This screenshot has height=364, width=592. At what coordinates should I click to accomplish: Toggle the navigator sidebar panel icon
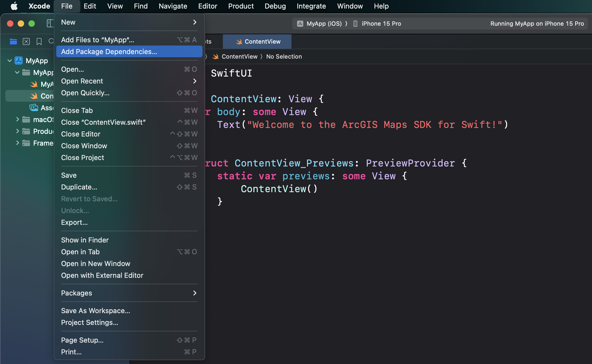(50, 24)
